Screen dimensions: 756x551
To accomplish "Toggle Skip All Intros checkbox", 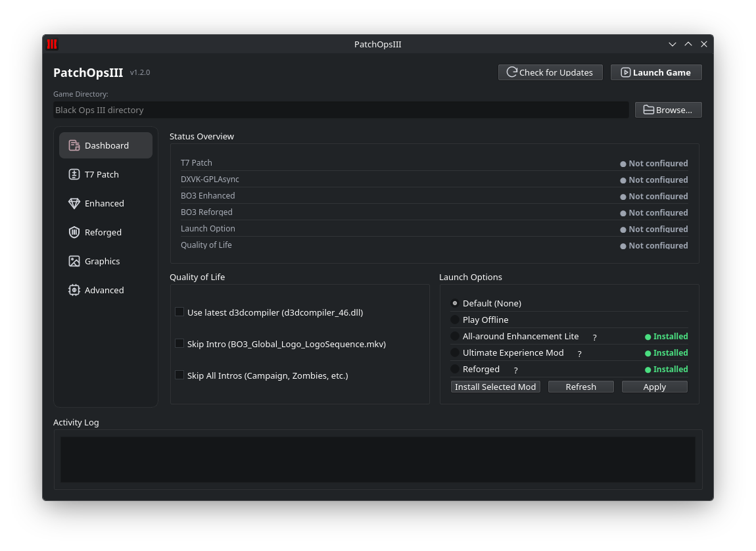I will tap(179, 375).
